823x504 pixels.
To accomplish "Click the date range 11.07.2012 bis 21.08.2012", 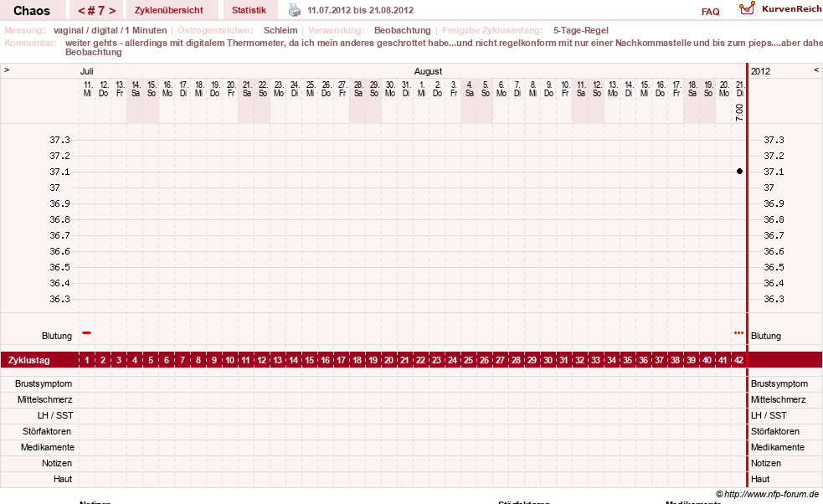I will 361,10.
